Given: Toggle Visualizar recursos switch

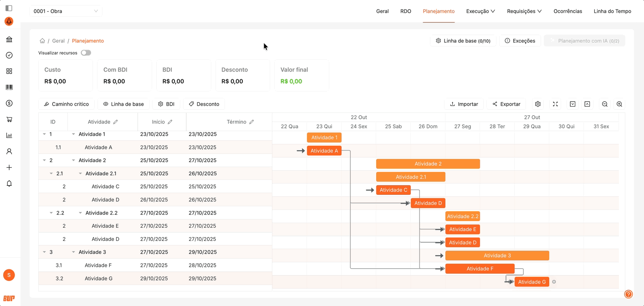Looking at the screenshot, I should pyautogui.click(x=86, y=53).
